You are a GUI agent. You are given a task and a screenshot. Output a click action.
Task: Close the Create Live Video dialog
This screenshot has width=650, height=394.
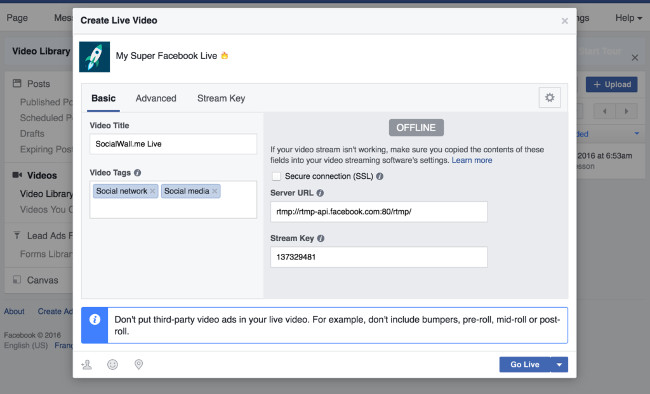(564, 21)
